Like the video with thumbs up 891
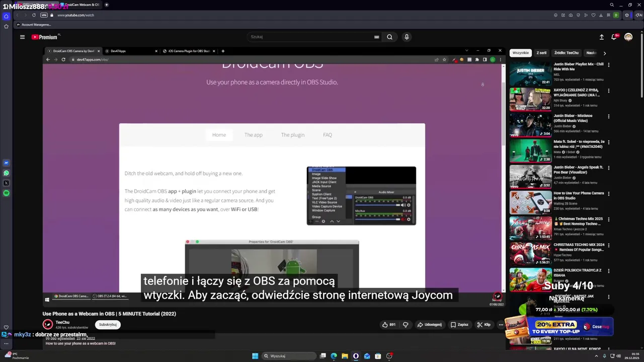The width and height of the screenshot is (644, 362). [389, 325]
